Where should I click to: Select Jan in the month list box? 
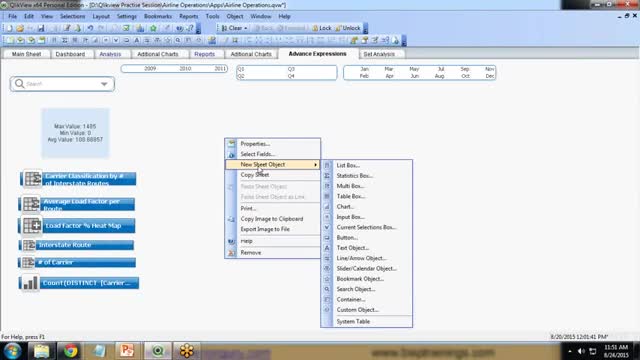(x=364, y=69)
